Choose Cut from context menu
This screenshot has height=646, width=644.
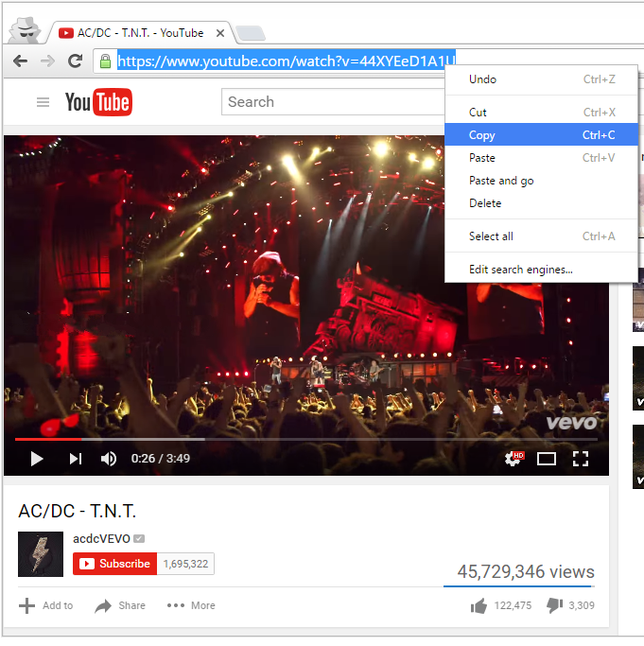click(542, 112)
